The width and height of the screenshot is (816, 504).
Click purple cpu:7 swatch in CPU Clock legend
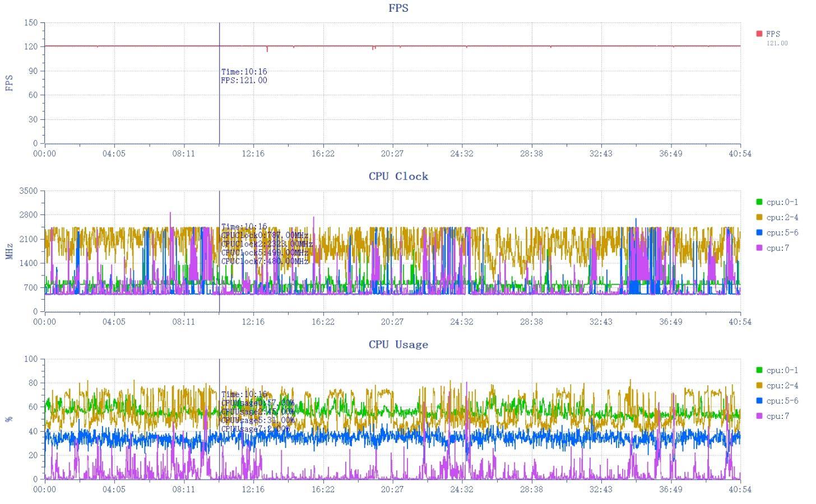coord(759,248)
